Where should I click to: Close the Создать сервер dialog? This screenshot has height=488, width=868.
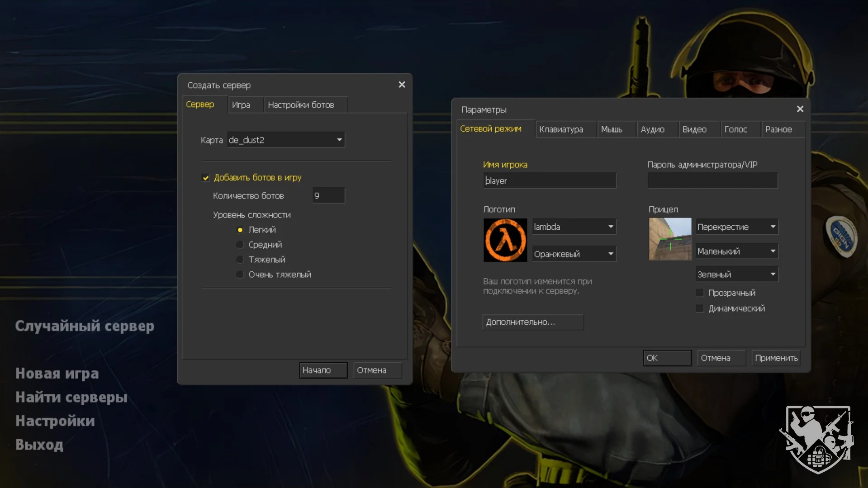pos(402,85)
